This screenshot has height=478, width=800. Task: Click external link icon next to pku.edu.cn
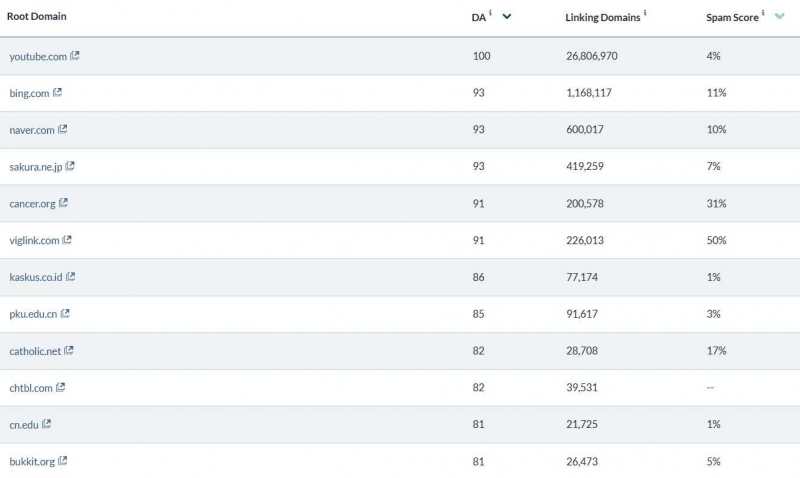pyautogui.click(x=65, y=313)
